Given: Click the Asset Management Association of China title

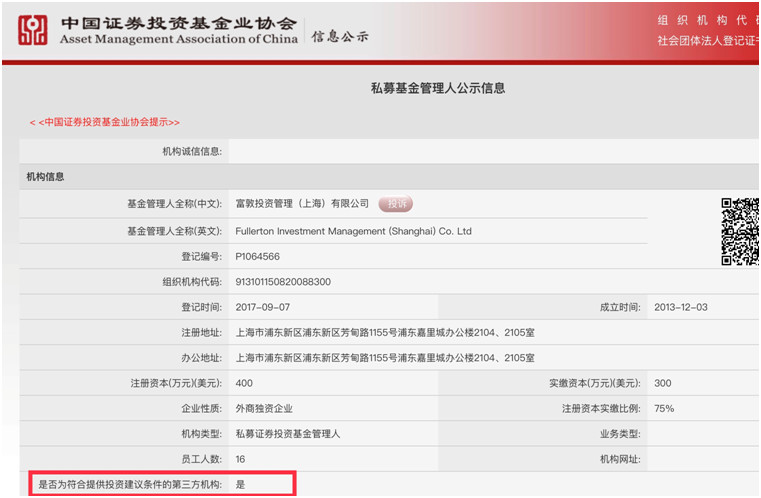Looking at the screenshot, I should [x=179, y=39].
